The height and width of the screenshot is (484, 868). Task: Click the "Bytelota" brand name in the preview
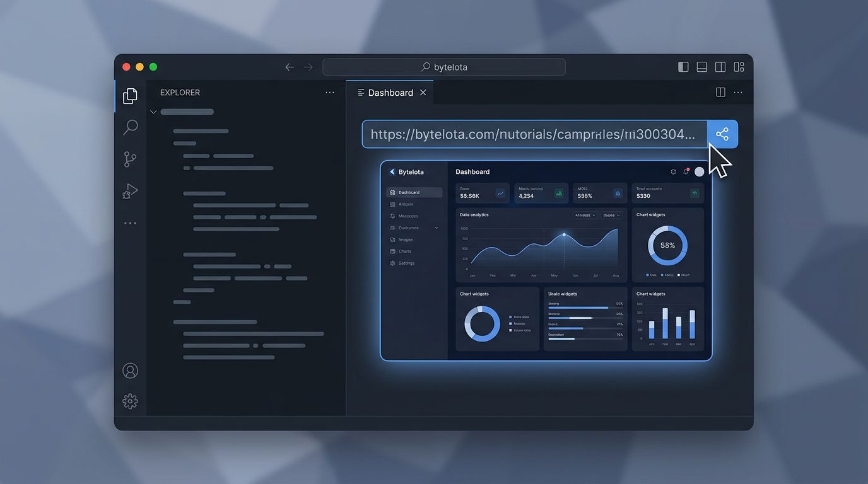pyautogui.click(x=411, y=172)
